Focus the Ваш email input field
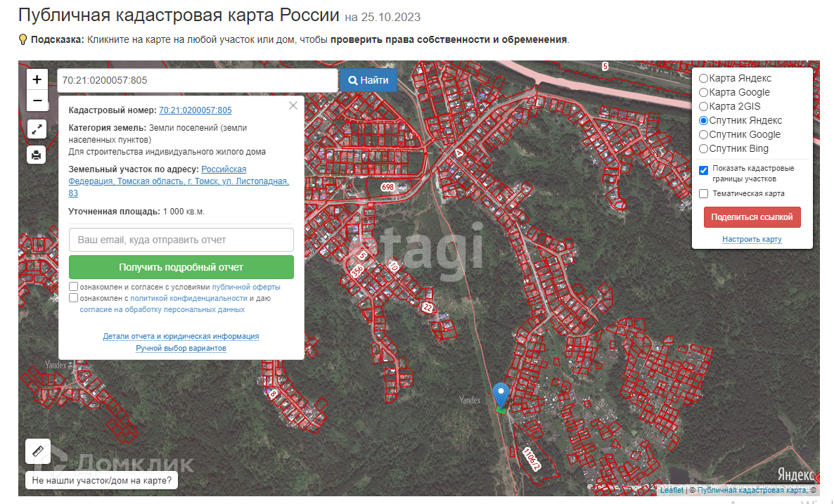Screen dimensions: 834x504 click(181, 240)
